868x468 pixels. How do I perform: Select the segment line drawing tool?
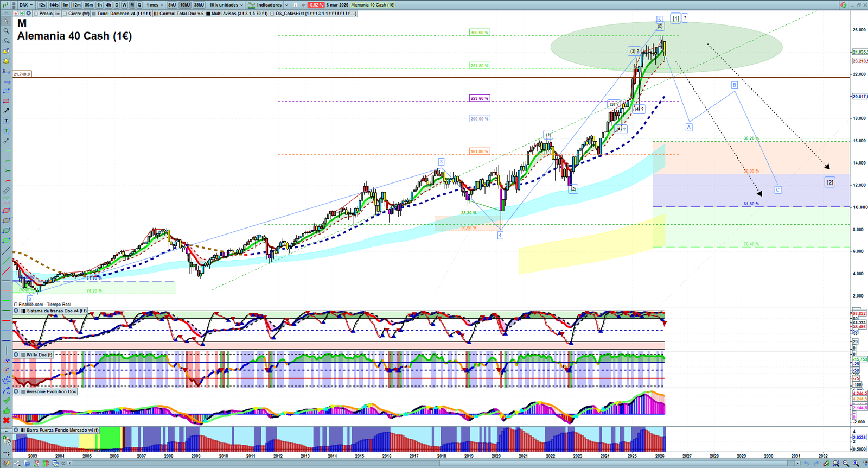(7, 141)
